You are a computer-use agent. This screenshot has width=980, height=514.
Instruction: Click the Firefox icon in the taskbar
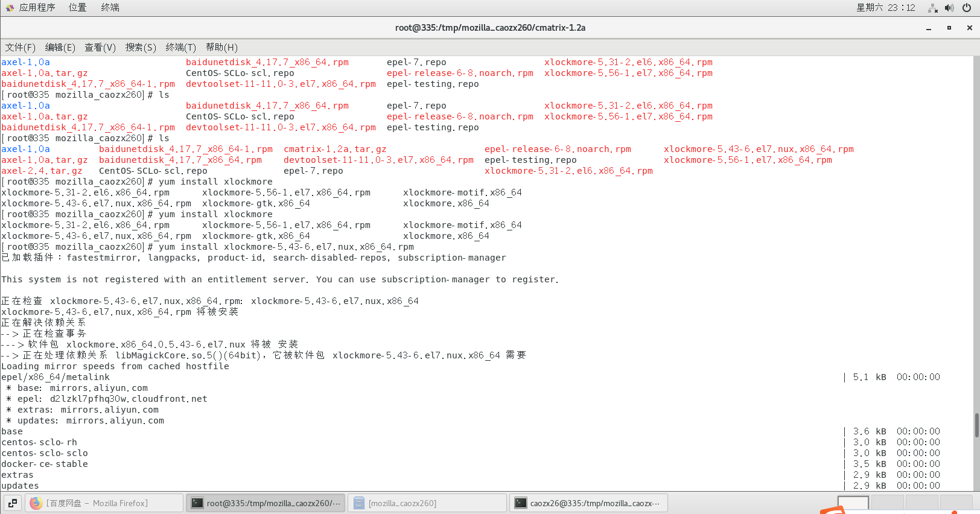tap(36, 503)
